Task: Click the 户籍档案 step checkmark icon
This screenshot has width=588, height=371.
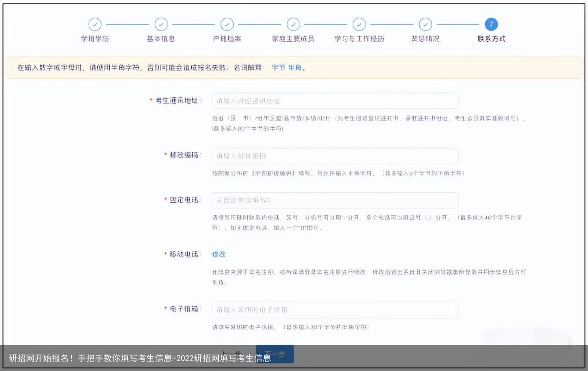Action: (x=227, y=24)
